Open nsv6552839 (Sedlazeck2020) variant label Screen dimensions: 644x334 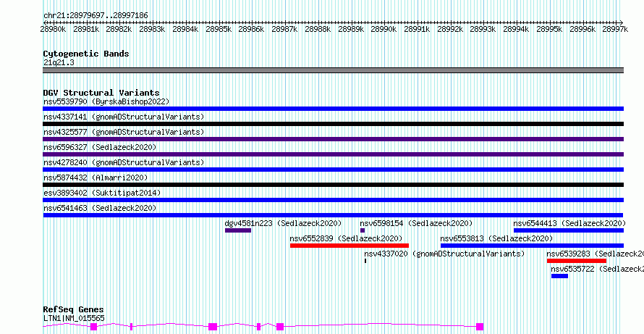click(x=346, y=238)
